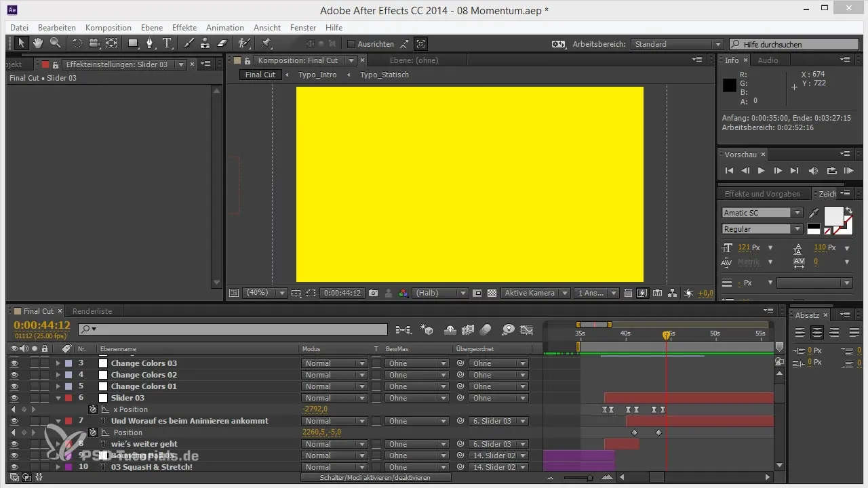The width and height of the screenshot is (868, 488).
Task: Open the Graph Editor in timeline
Action: pos(527,330)
